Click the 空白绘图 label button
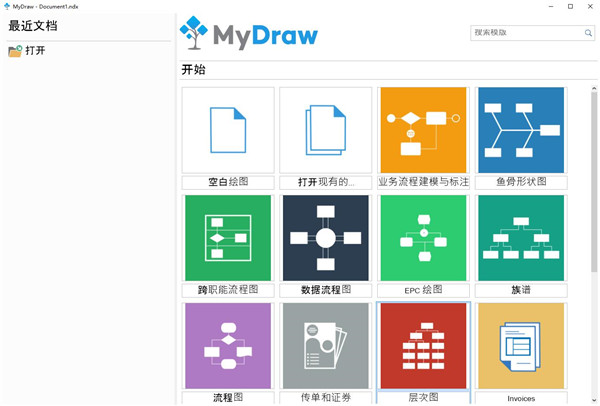The width and height of the screenshot is (600, 406). [x=228, y=182]
